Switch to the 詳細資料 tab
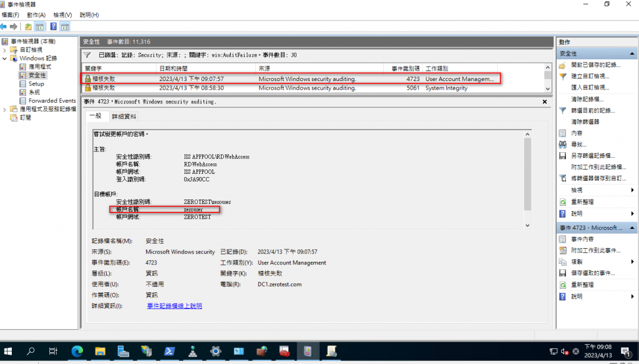This screenshot has height=364, width=639. pyautogui.click(x=124, y=117)
